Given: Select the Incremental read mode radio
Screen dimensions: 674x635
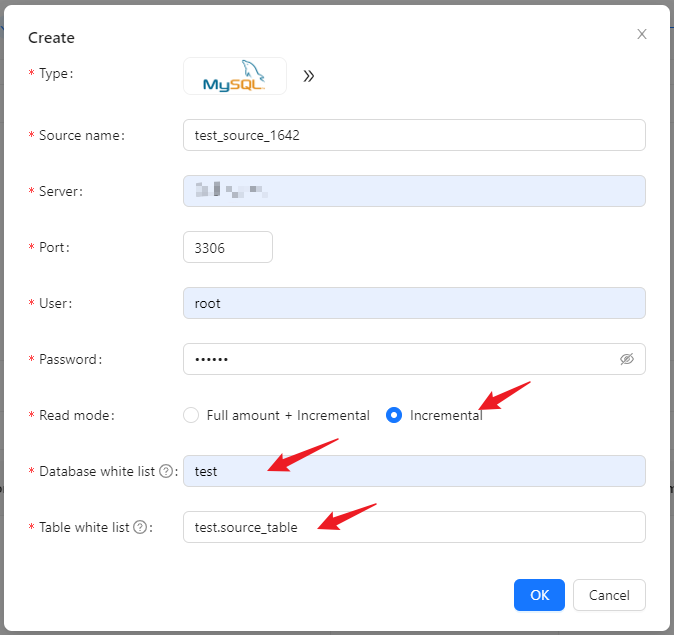Looking at the screenshot, I should tap(394, 415).
